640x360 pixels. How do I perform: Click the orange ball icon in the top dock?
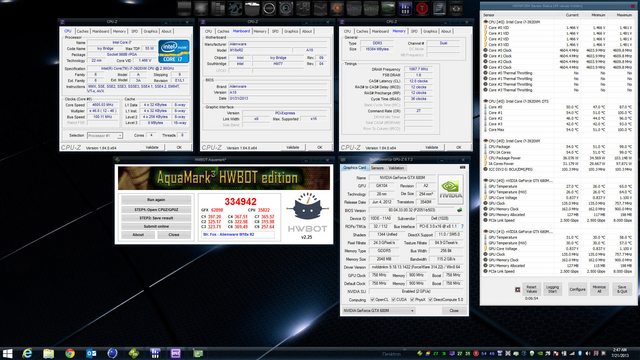(x=337, y=8)
